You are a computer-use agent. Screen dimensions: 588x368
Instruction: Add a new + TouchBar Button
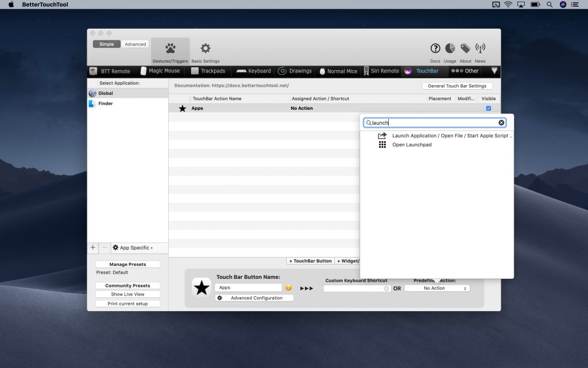[x=311, y=261]
